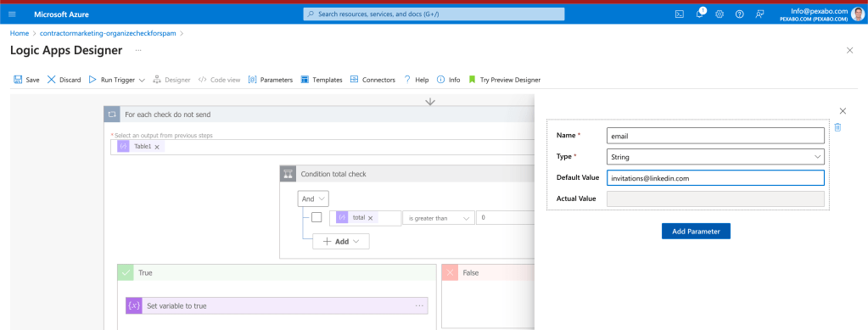The height and width of the screenshot is (330, 868).
Task: Close the Logic Apps Designer blade
Action: pos(849,50)
